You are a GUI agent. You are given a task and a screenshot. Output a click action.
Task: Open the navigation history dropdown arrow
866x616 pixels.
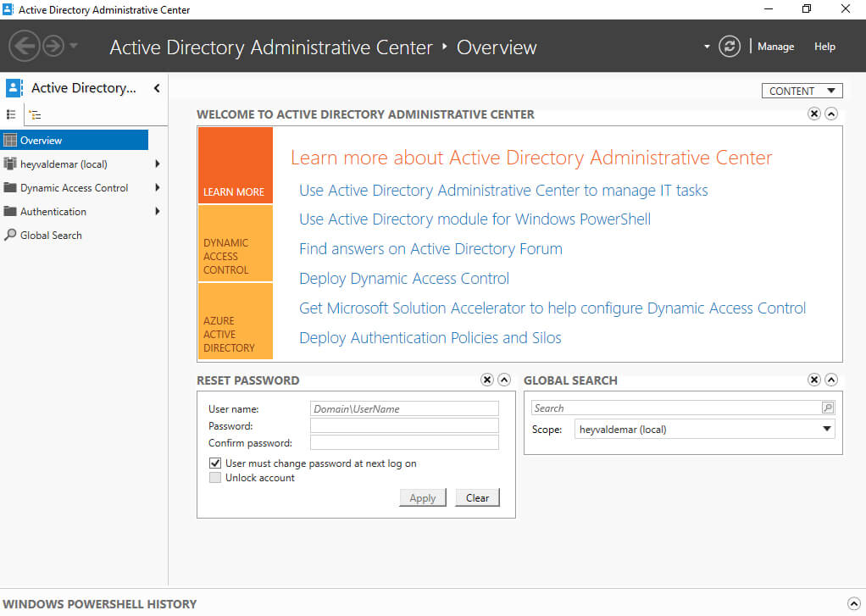click(x=74, y=46)
